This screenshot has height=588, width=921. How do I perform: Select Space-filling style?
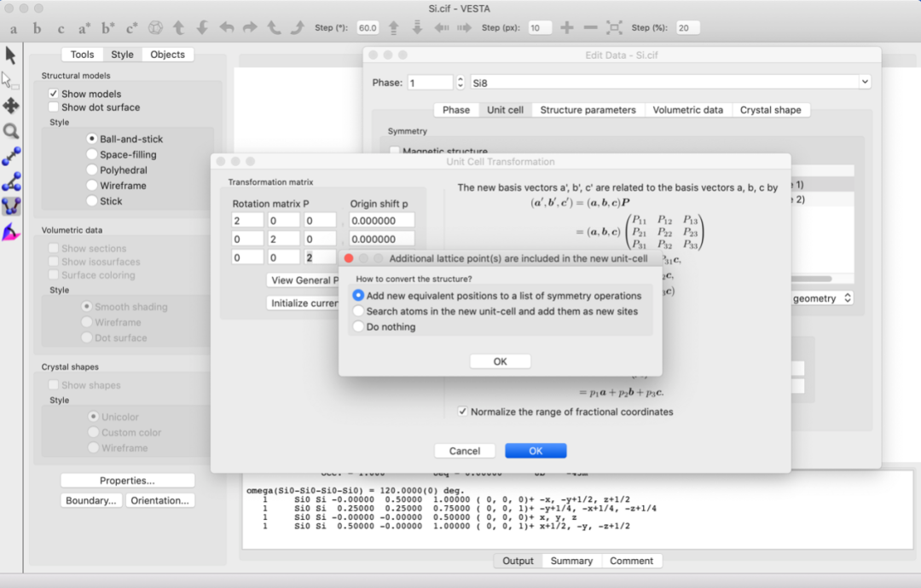point(91,154)
